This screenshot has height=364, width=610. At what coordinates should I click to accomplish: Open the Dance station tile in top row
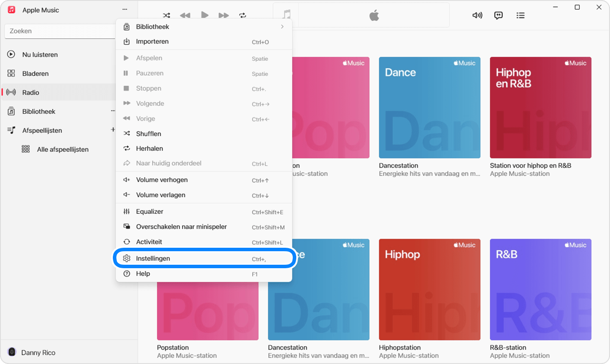(x=430, y=108)
